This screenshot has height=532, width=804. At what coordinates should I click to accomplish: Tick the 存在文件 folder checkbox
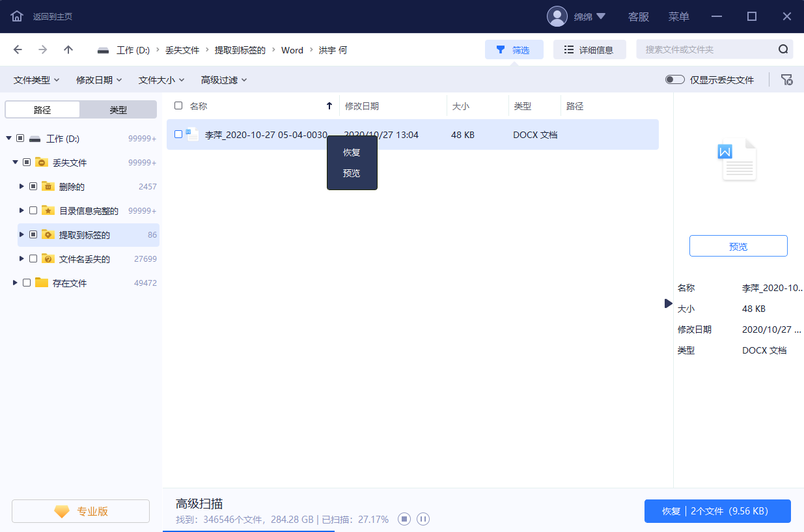[x=27, y=283]
